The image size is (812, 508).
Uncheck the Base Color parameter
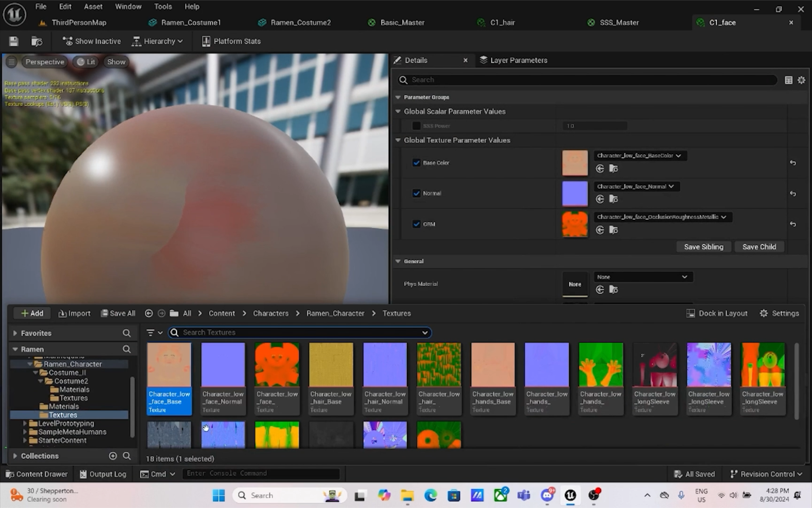[x=416, y=163]
